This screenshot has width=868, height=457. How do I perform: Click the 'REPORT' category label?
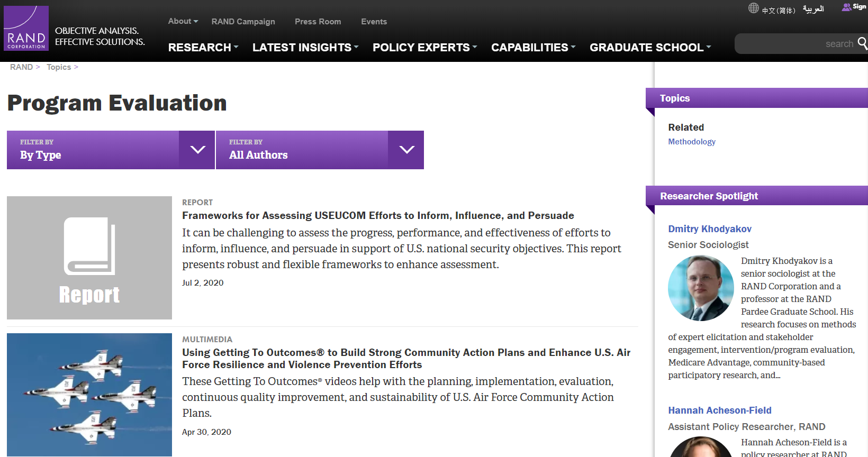point(197,203)
